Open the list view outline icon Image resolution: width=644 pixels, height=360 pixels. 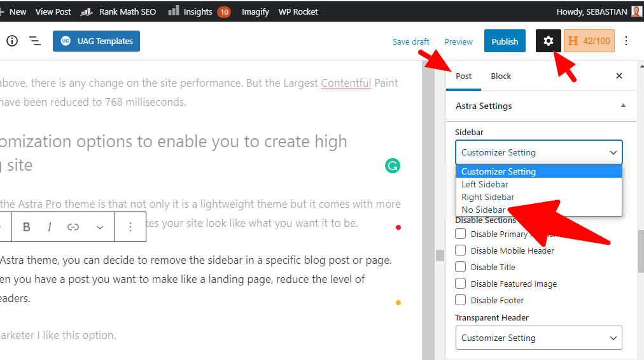coord(35,41)
